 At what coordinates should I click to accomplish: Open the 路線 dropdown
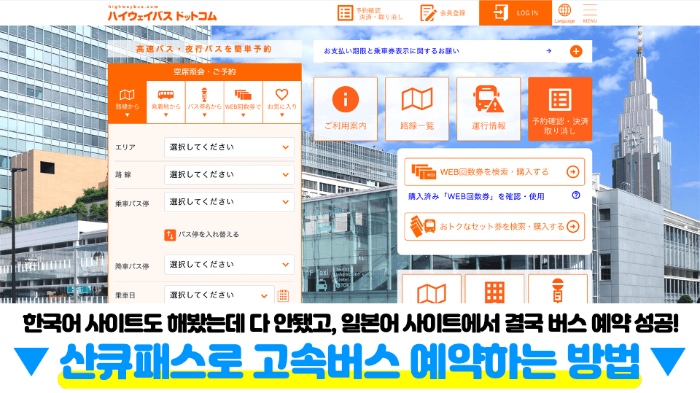229,175
